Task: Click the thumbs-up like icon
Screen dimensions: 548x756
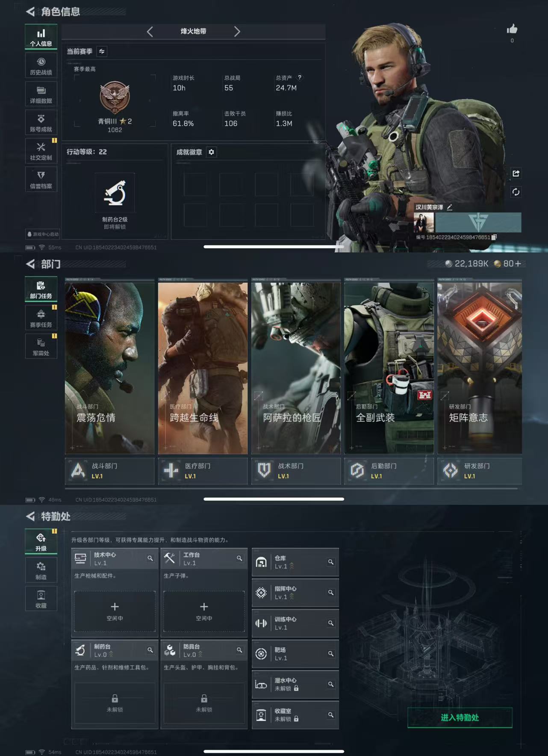Action: pyautogui.click(x=512, y=29)
